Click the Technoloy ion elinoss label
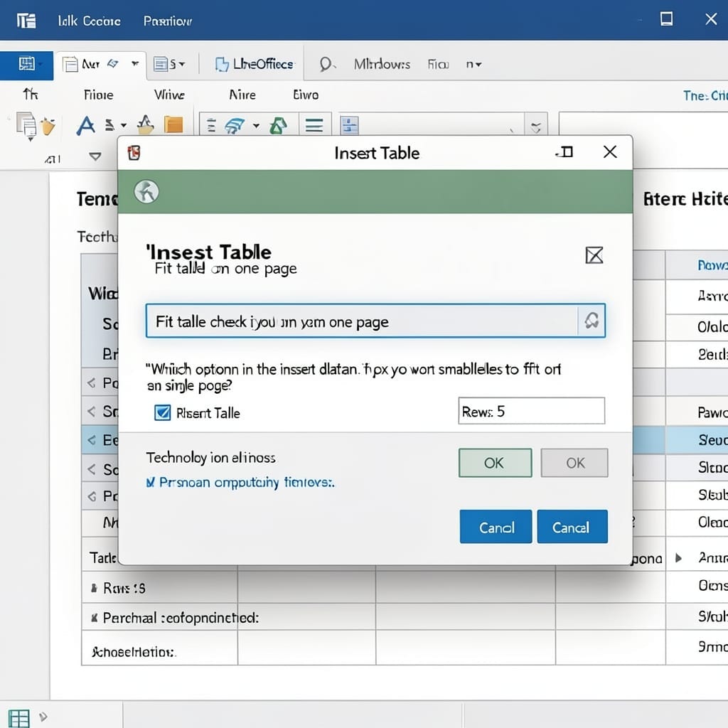The image size is (728, 728). pos(210,458)
